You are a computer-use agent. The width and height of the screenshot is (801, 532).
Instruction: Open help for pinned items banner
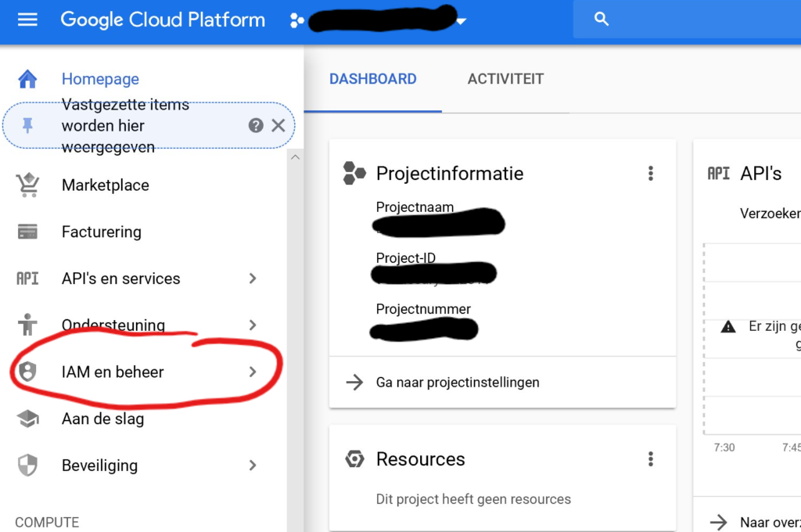coord(256,125)
